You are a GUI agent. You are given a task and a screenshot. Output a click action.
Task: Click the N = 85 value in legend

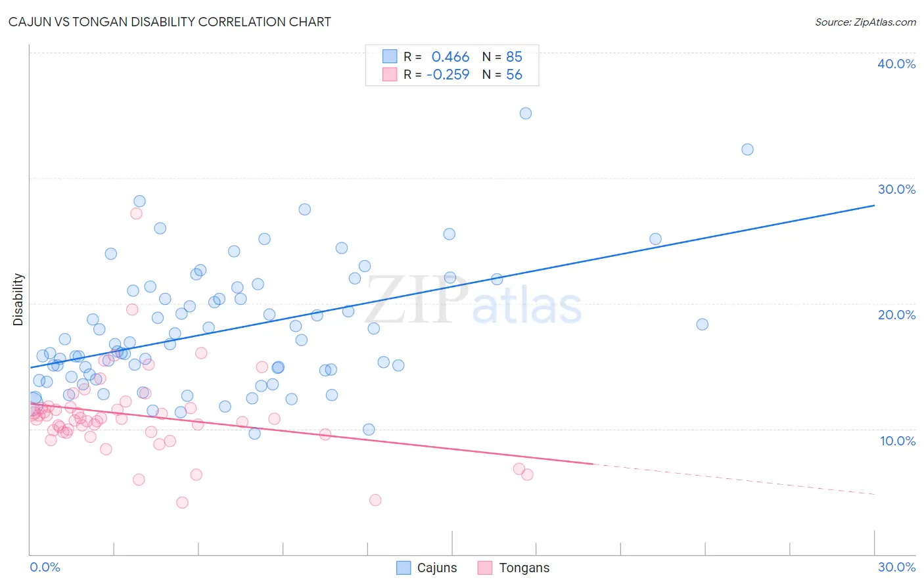click(502, 56)
